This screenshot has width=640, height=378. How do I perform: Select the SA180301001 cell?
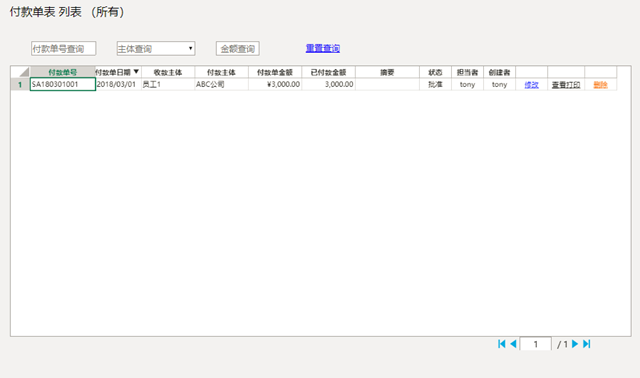pos(63,84)
